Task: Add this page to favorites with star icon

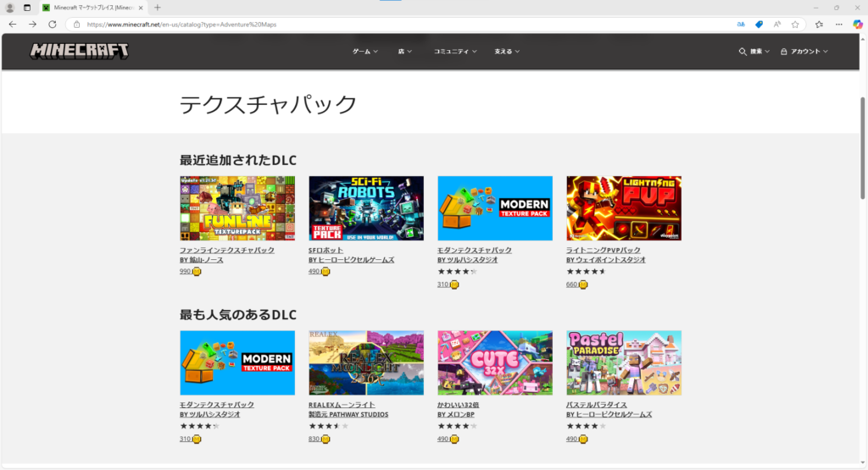Action: click(x=795, y=25)
